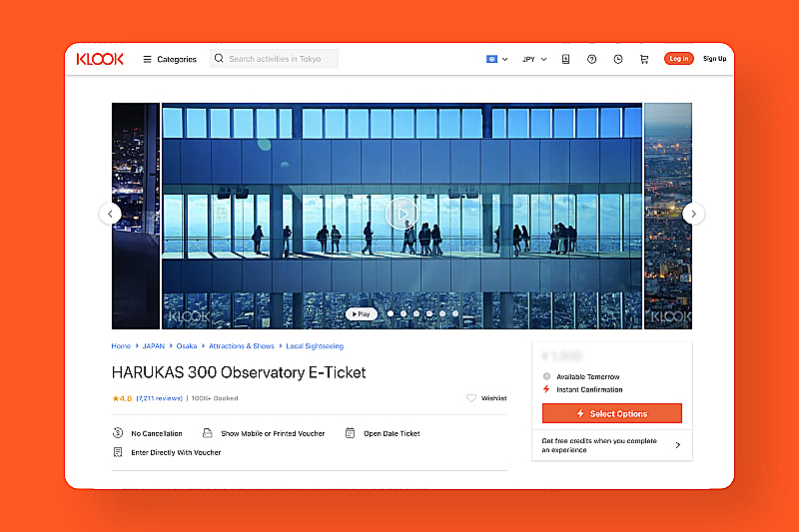Click the Sign Up link
The height and width of the screenshot is (532, 799).
tap(714, 59)
